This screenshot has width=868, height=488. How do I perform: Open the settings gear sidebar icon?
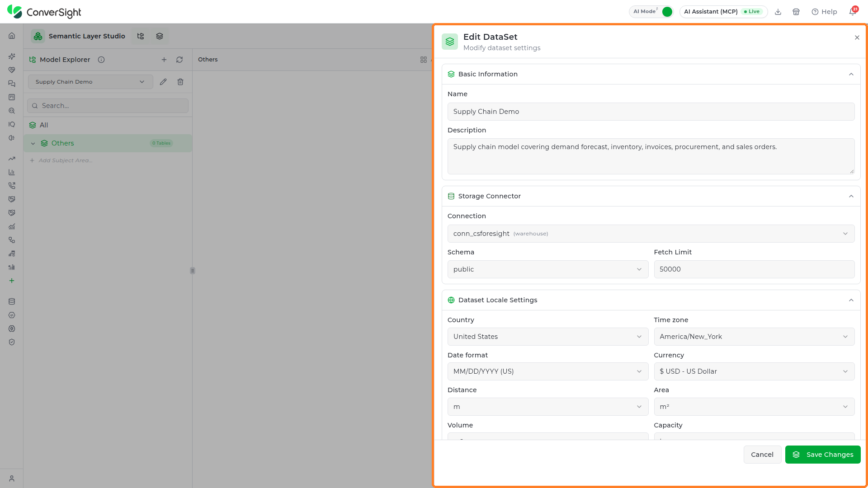12,328
